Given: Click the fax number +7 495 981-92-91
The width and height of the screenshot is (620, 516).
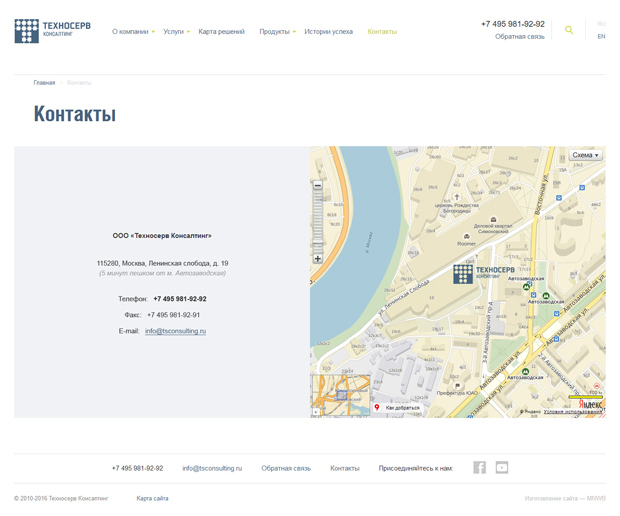Looking at the screenshot, I should 174,315.
